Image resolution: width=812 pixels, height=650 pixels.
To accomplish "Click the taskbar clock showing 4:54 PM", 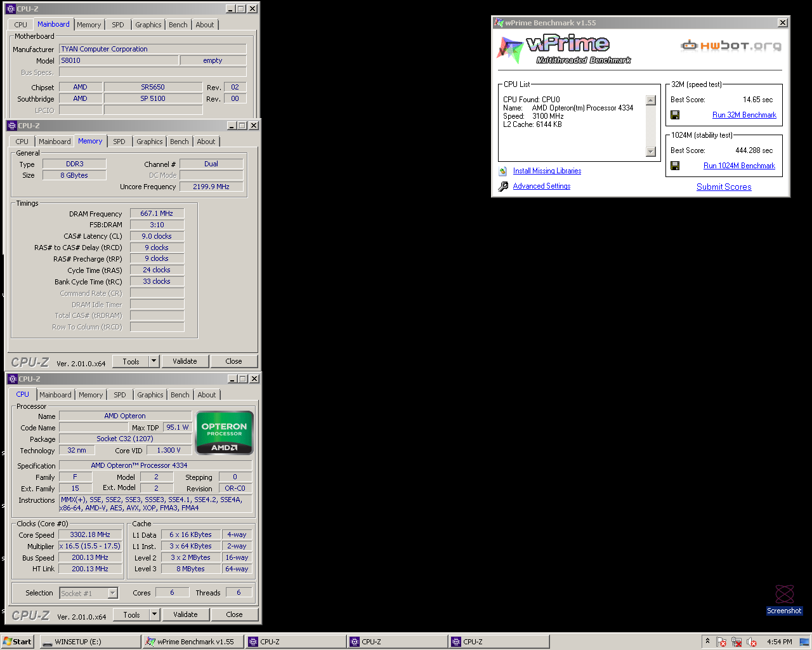I will [x=780, y=642].
